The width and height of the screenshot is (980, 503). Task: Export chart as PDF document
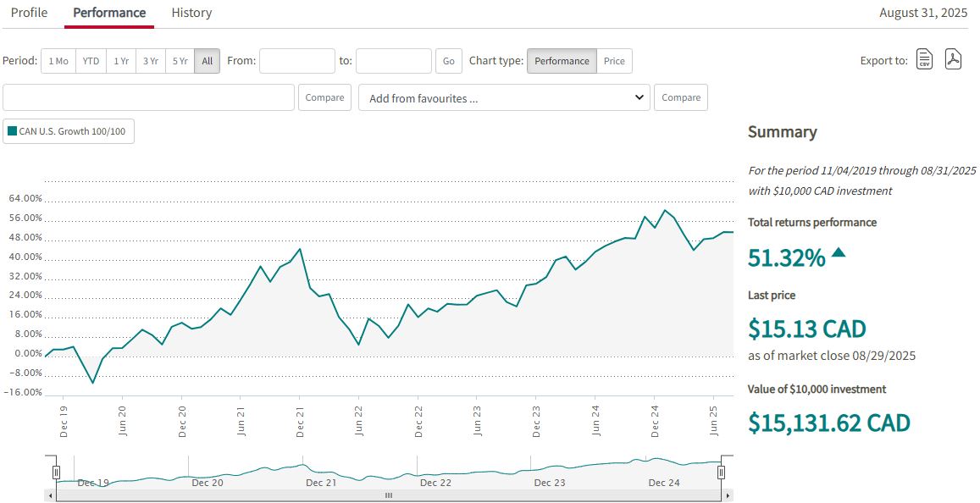[953, 60]
